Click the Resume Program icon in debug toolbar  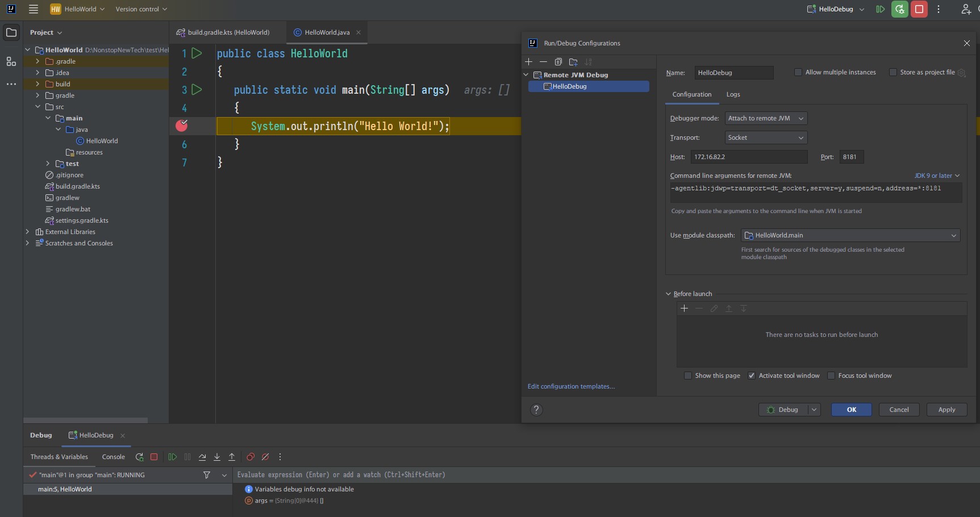click(172, 457)
